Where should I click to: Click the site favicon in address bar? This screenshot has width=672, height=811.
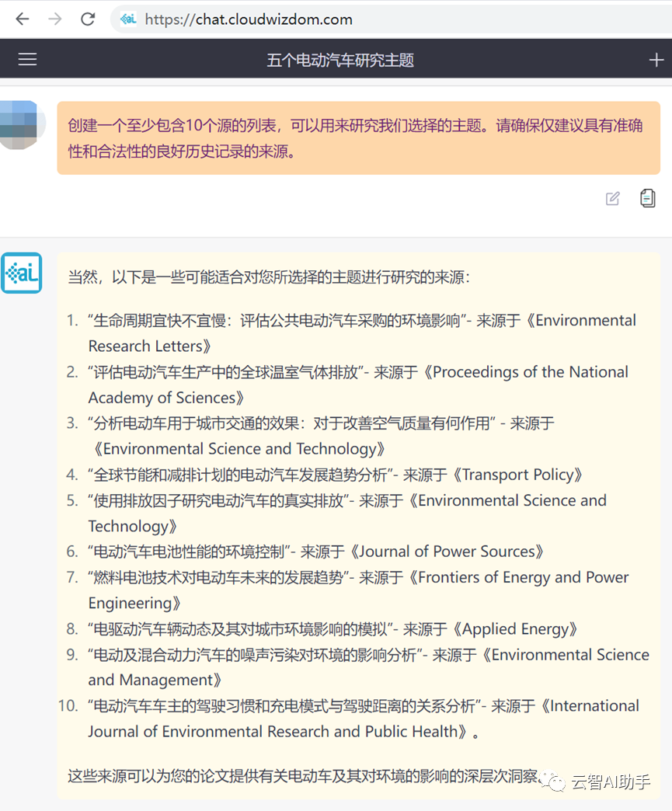click(x=128, y=19)
